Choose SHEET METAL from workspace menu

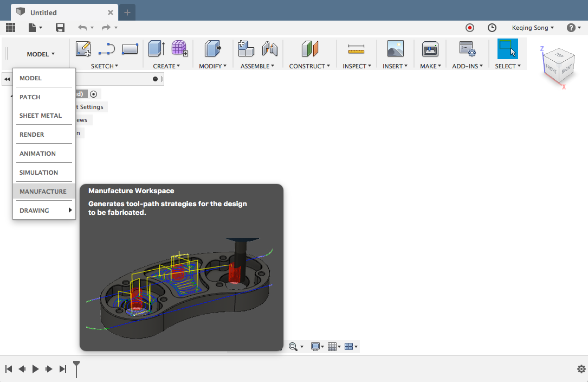point(41,116)
